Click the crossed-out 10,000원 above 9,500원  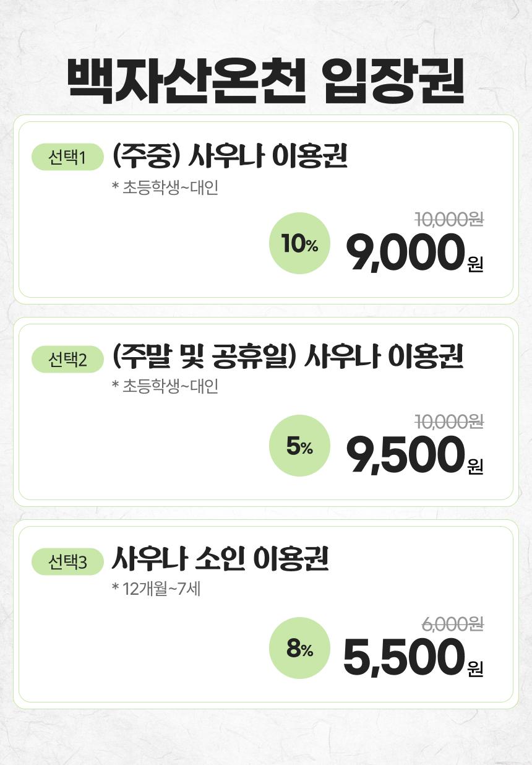(448, 421)
